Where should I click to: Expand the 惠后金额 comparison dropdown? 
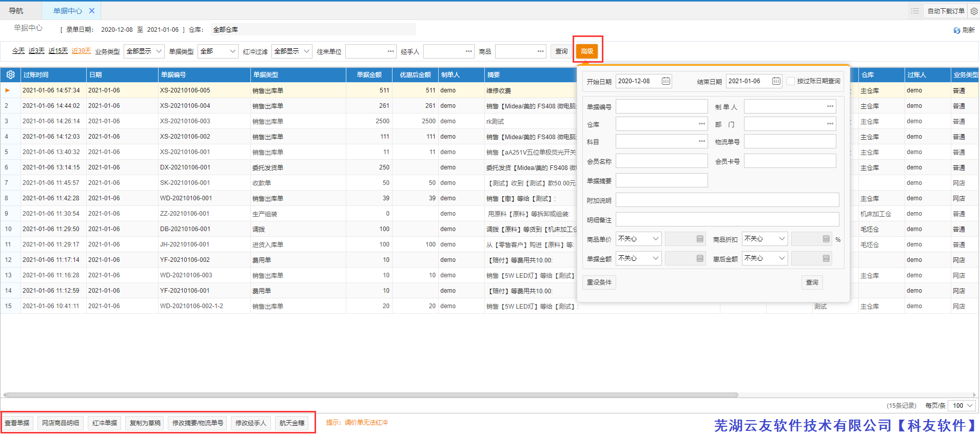coord(765,258)
